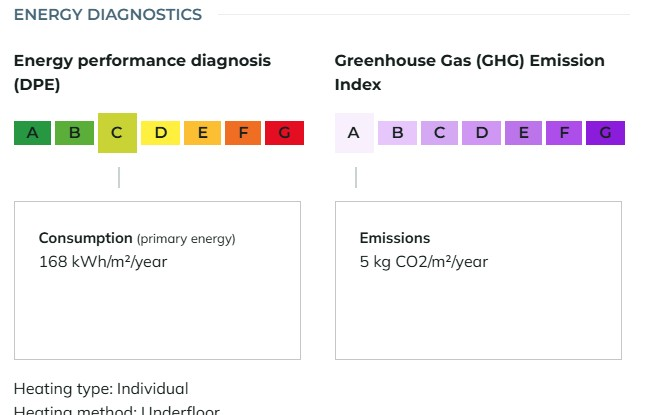Select the GHG rating B box
Image resolution: width=650 pixels, height=415 pixels.
tap(397, 133)
